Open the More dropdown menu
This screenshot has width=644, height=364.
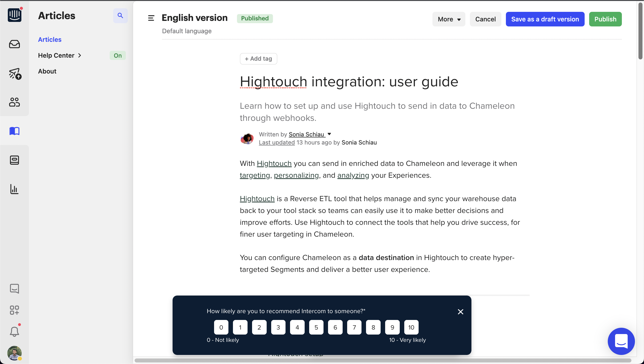(x=449, y=19)
